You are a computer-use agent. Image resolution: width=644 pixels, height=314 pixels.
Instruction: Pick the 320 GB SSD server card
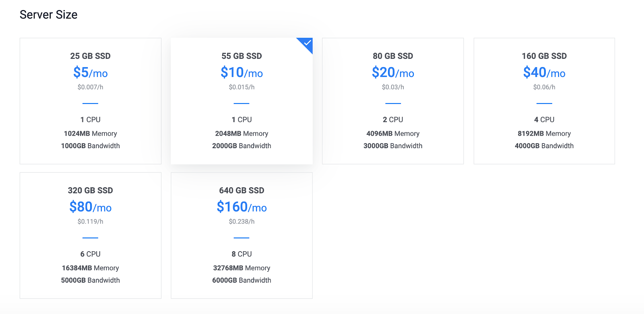pyautogui.click(x=90, y=235)
